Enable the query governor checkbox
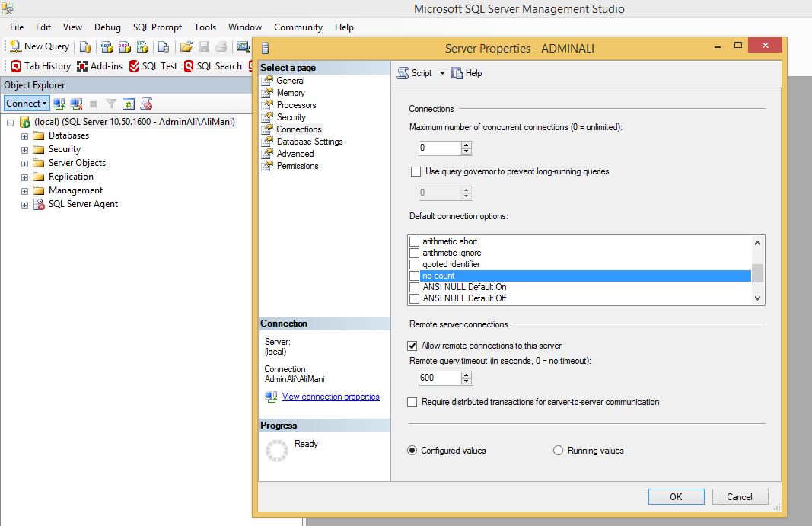The width and height of the screenshot is (812, 526). pyautogui.click(x=416, y=171)
